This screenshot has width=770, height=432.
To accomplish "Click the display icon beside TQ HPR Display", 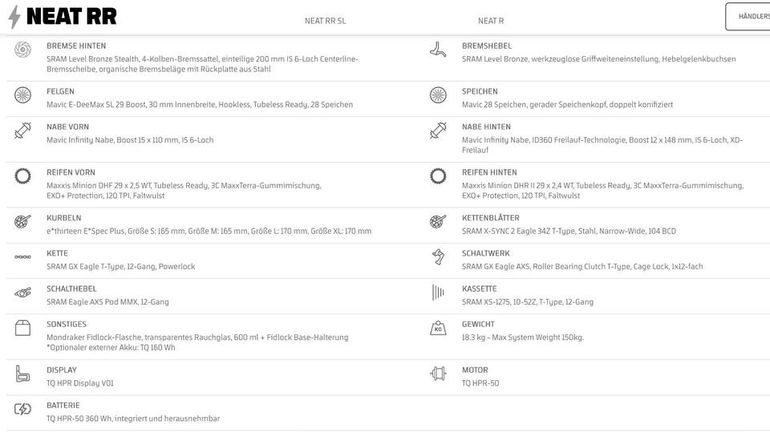I will (23, 374).
